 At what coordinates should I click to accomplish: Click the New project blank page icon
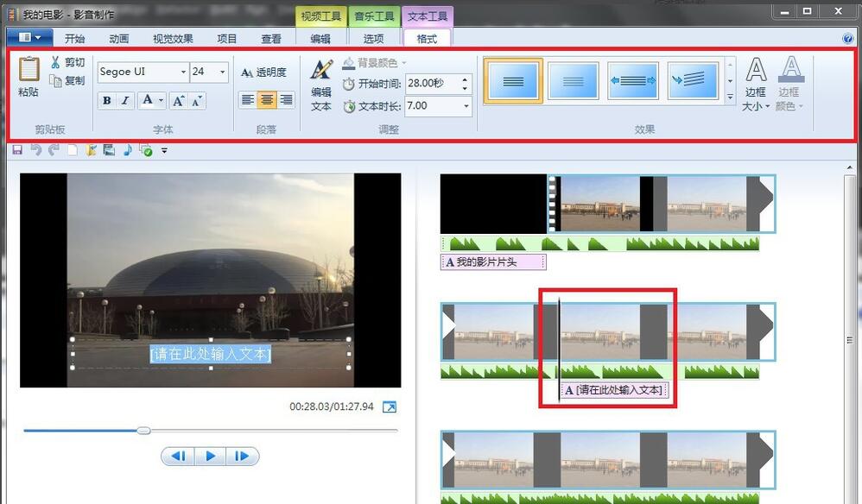pyautogui.click(x=72, y=150)
